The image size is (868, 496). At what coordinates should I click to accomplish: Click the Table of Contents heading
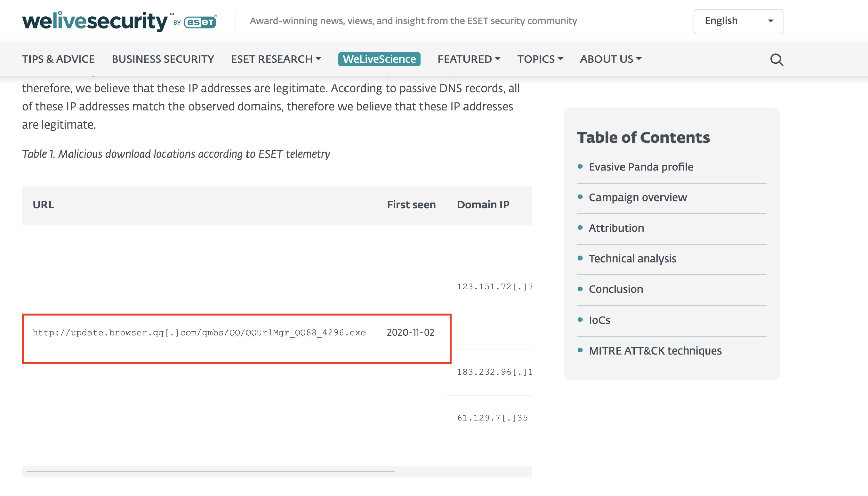[x=643, y=138]
